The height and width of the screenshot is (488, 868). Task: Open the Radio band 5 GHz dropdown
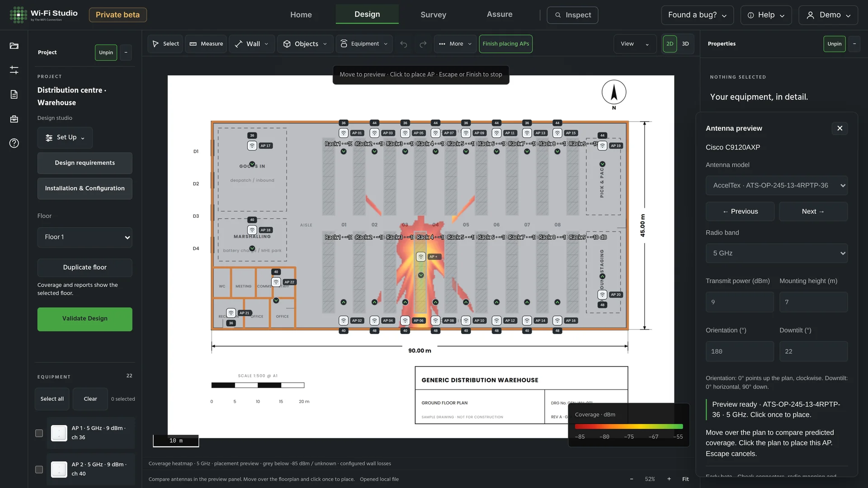[776, 253]
